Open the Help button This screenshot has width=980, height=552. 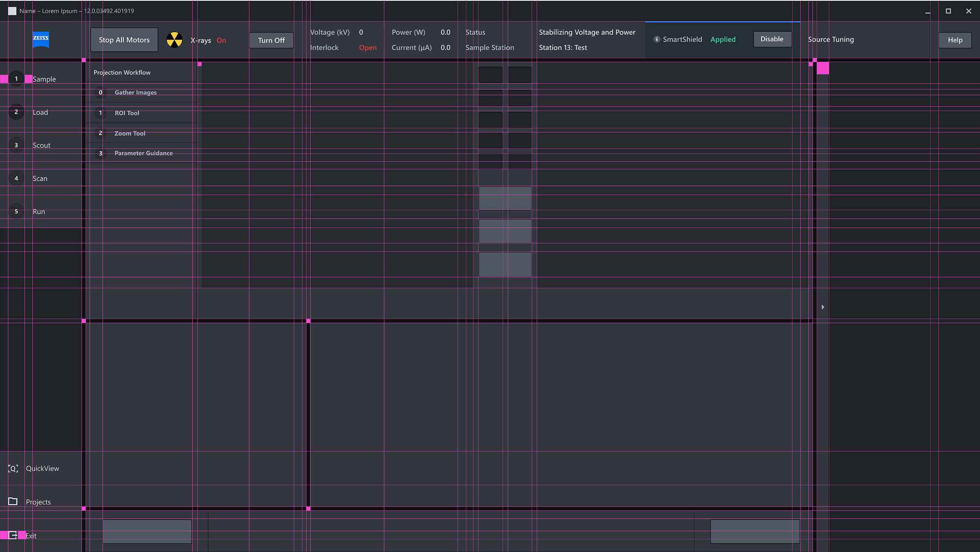pyautogui.click(x=955, y=40)
